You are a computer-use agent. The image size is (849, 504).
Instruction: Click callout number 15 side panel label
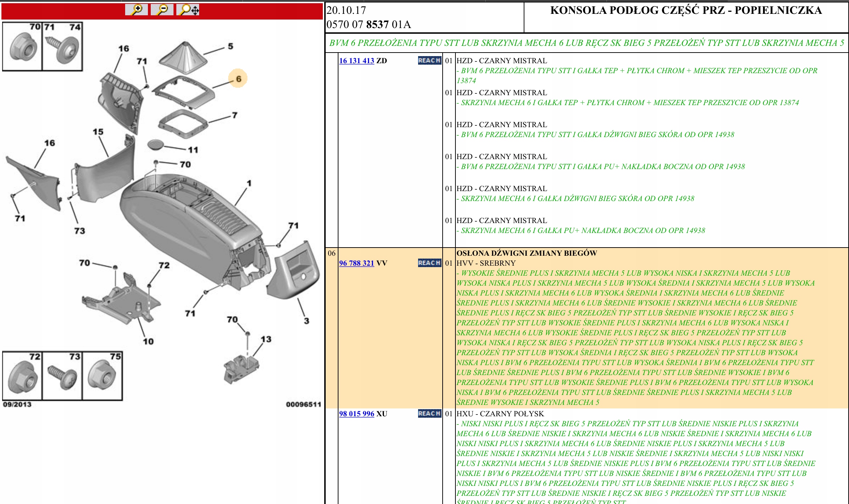(98, 132)
